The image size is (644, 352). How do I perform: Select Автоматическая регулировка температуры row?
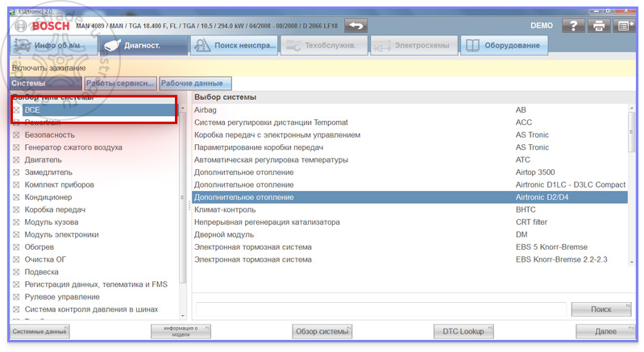click(409, 159)
